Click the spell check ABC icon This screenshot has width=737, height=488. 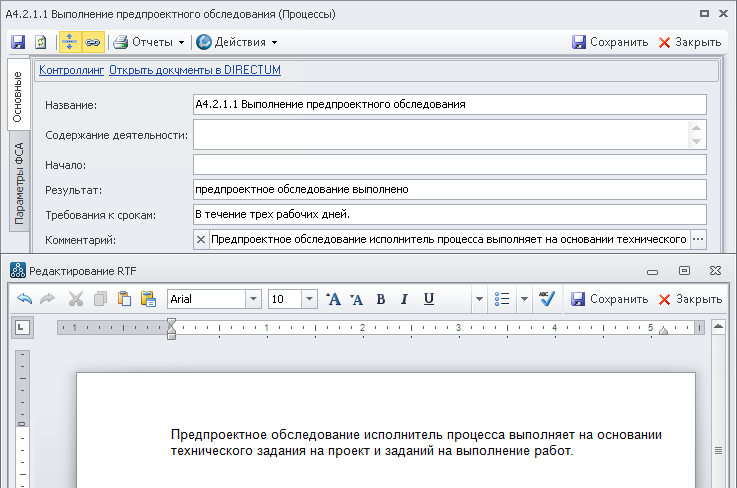pos(547,299)
